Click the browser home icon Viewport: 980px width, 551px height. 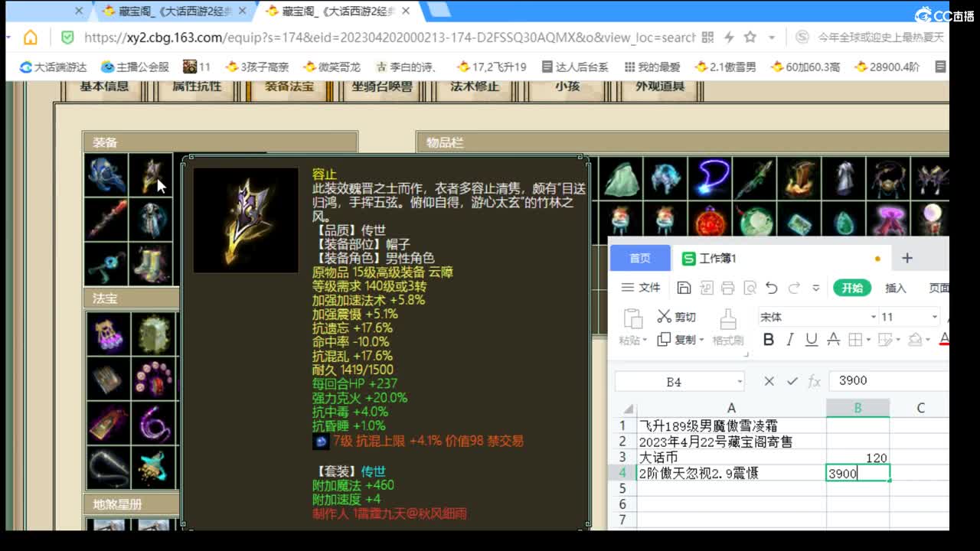coord(30,37)
